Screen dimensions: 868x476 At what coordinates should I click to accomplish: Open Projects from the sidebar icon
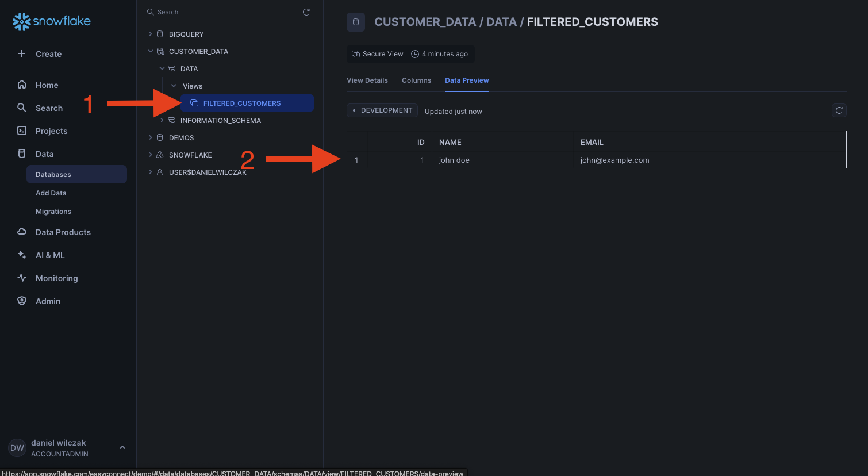pos(22,130)
